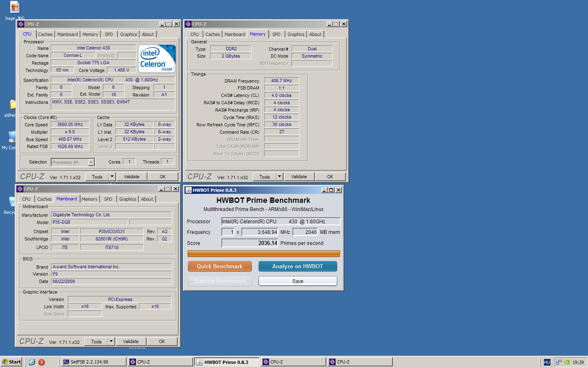Click Tools button in CPU window
The width and height of the screenshot is (588, 368).
[97, 177]
